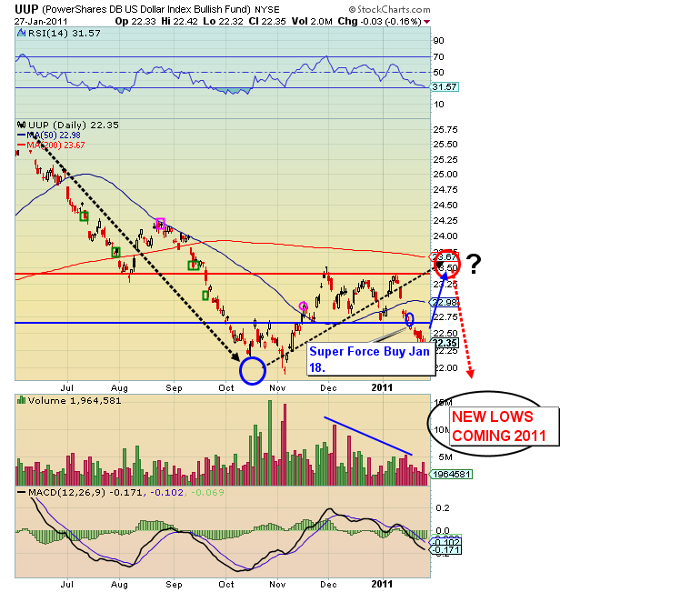700x592 pixels.
Task: Click the 22.35 current price tag on the axis
Action: pos(445,343)
